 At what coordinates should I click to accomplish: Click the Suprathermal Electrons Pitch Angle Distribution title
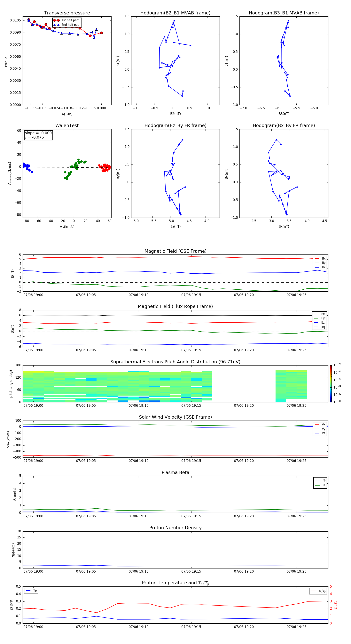(x=175, y=362)
